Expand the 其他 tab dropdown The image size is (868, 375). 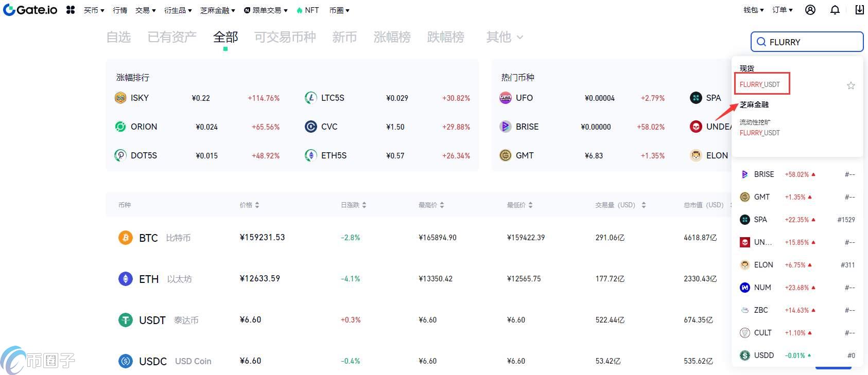click(505, 37)
